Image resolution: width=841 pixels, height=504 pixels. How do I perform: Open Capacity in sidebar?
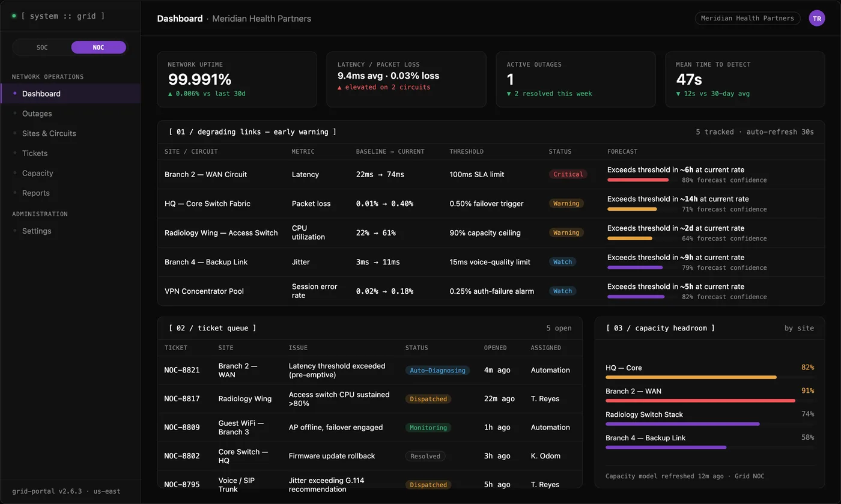click(70, 173)
